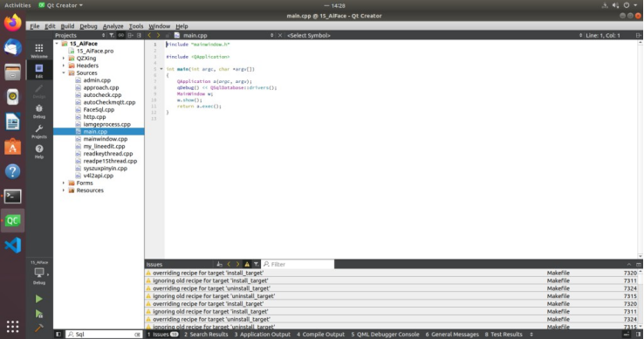Expand the Resources folder
The width and height of the screenshot is (644, 339).
(64, 190)
